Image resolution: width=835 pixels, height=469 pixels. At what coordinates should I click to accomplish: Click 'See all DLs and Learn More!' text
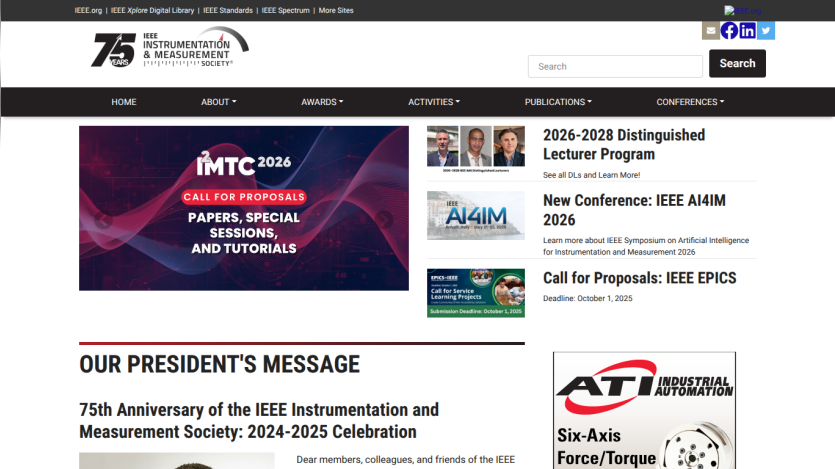click(x=592, y=175)
